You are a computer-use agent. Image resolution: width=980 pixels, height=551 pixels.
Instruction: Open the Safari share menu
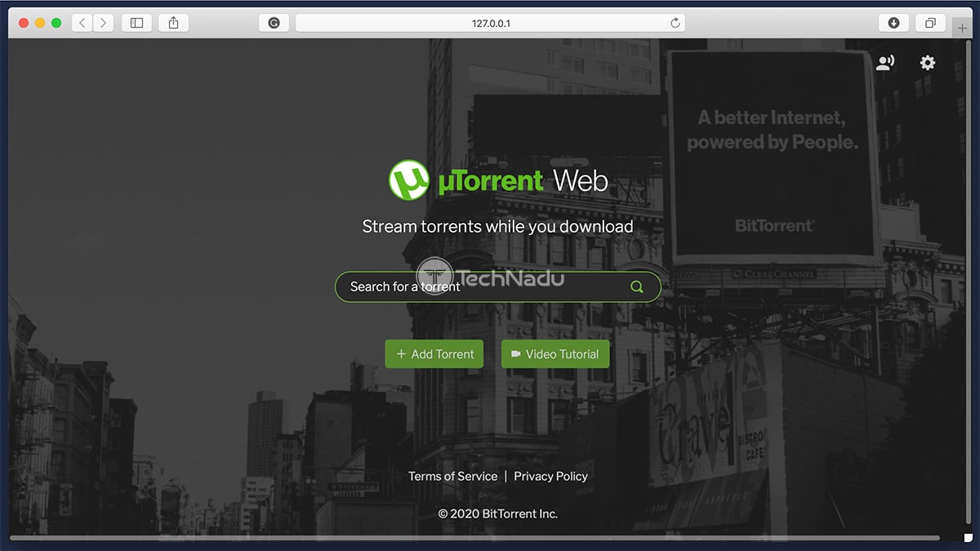pos(173,23)
